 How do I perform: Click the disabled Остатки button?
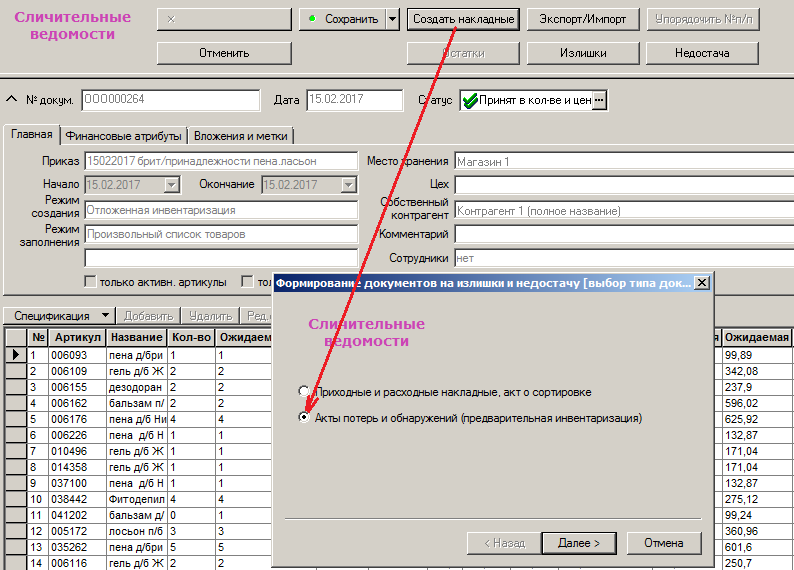pyautogui.click(x=463, y=53)
